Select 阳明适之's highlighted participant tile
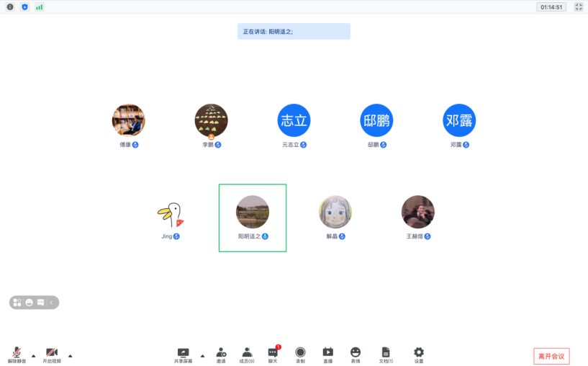The image size is (588, 366). coord(253,218)
